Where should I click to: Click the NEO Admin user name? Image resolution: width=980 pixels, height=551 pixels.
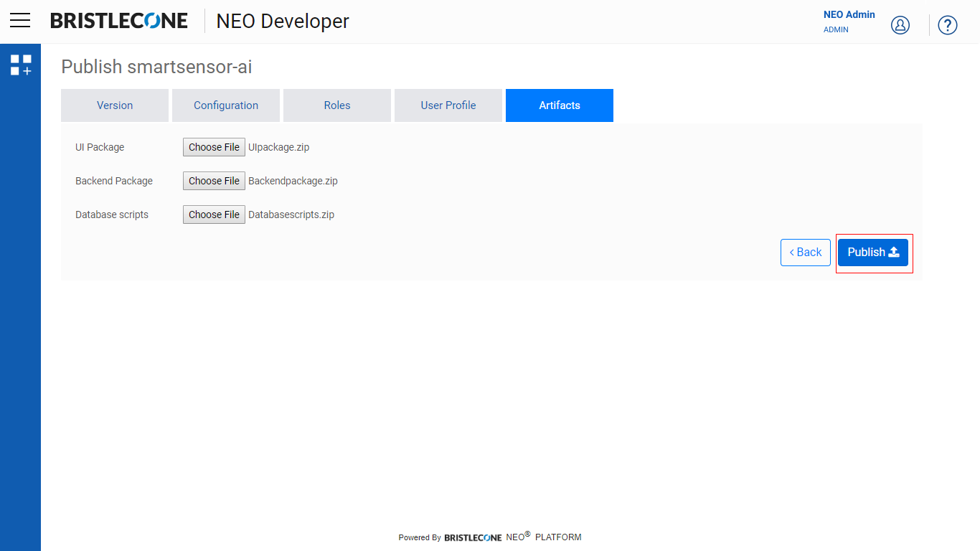click(x=849, y=14)
